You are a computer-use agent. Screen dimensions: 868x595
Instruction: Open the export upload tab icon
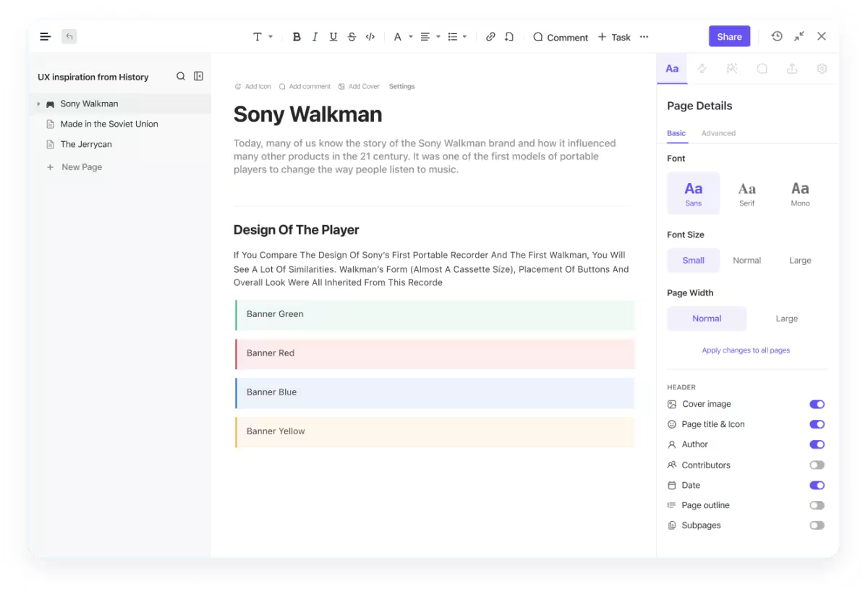click(x=792, y=69)
